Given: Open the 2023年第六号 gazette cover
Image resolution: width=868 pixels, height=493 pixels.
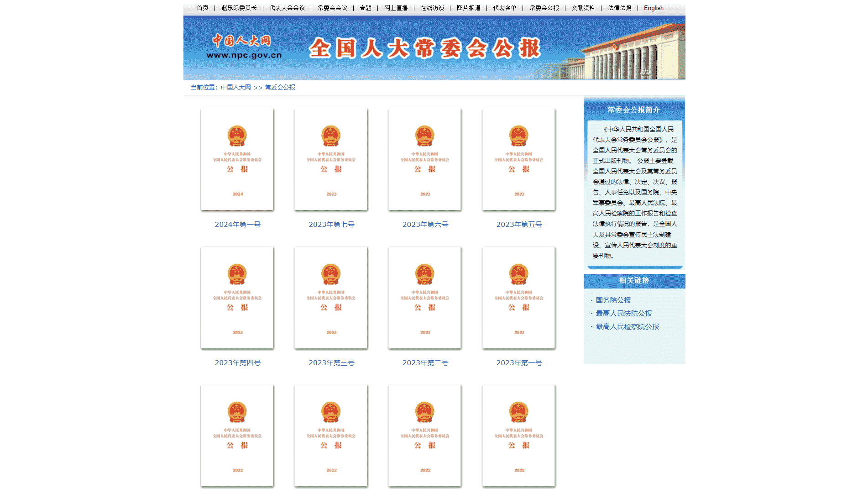Looking at the screenshot, I should point(425,159).
